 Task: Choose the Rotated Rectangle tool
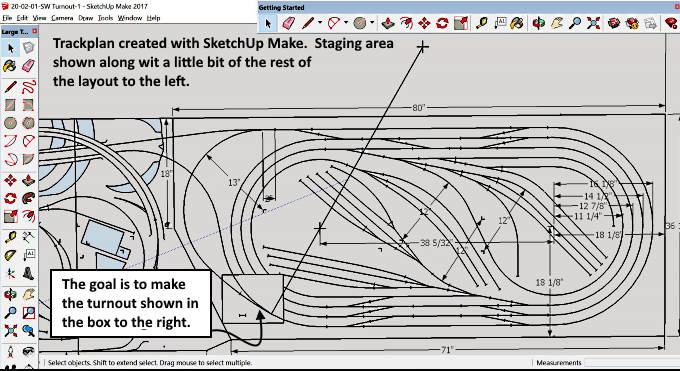[28, 105]
